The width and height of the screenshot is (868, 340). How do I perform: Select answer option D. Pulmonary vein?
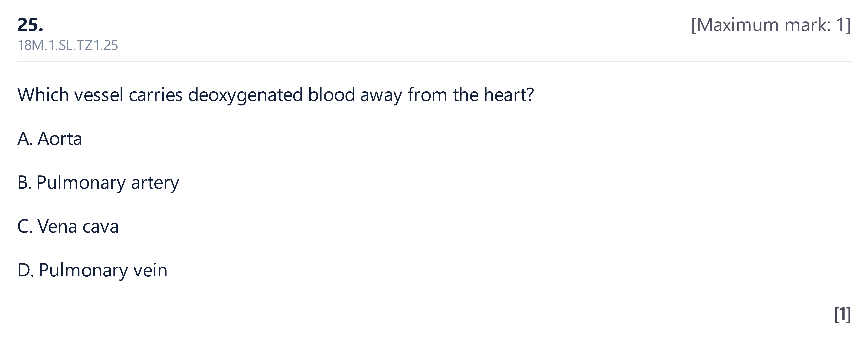[x=92, y=271]
